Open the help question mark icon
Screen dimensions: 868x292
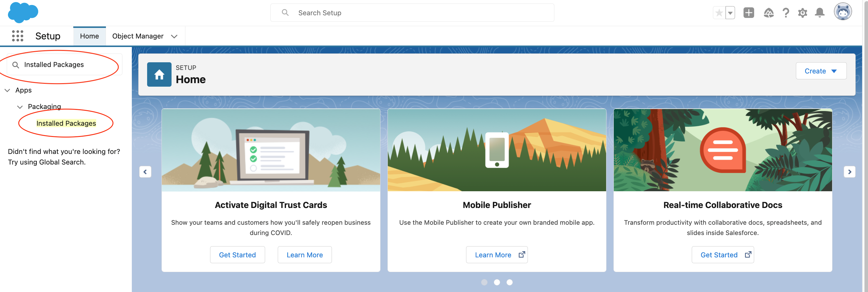[x=786, y=13]
